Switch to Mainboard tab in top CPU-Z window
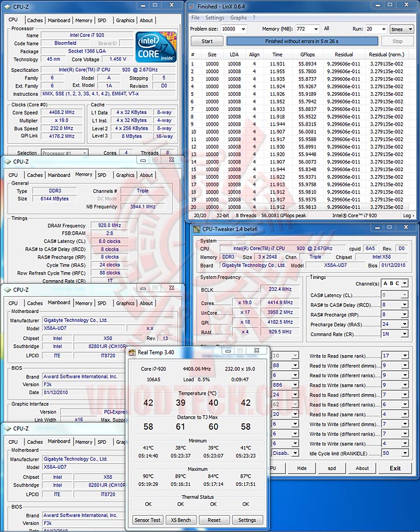 [x=59, y=20]
